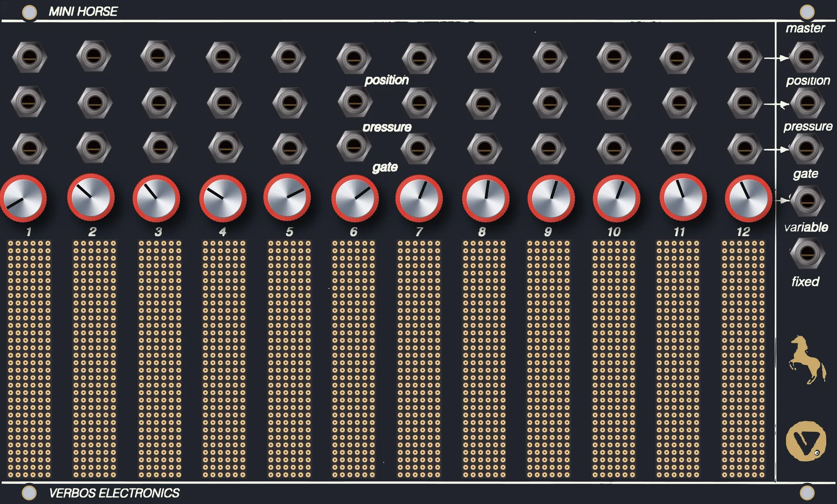
Task: Adjust the red knob numbered 5
Action: (x=287, y=197)
